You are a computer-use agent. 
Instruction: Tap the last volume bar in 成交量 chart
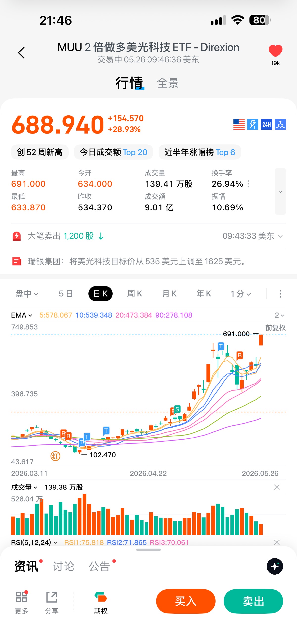pos(261,529)
